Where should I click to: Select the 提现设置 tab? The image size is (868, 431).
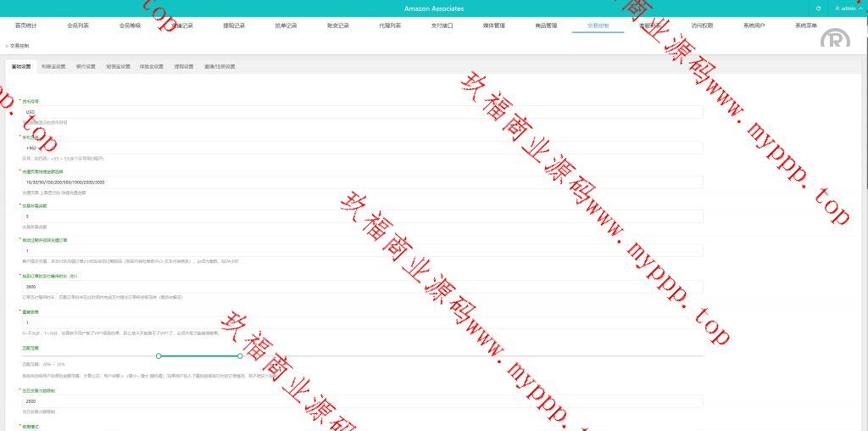[x=184, y=66]
